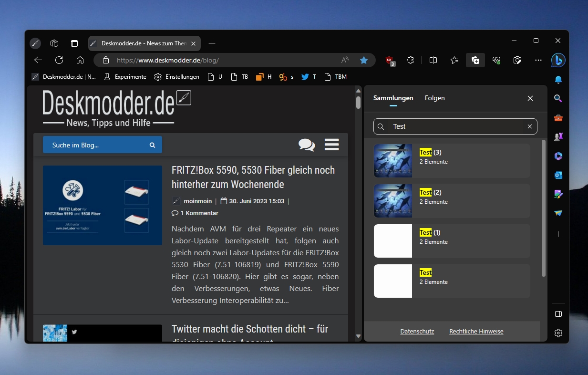
Task: Toggle the favorite star for this page
Action: [x=364, y=60]
